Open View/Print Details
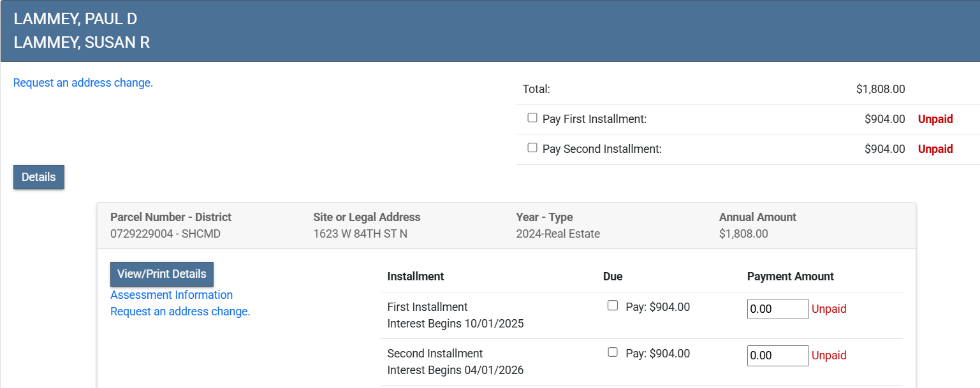The width and height of the screenshot is (980, 388). click(x=162, y=274)
